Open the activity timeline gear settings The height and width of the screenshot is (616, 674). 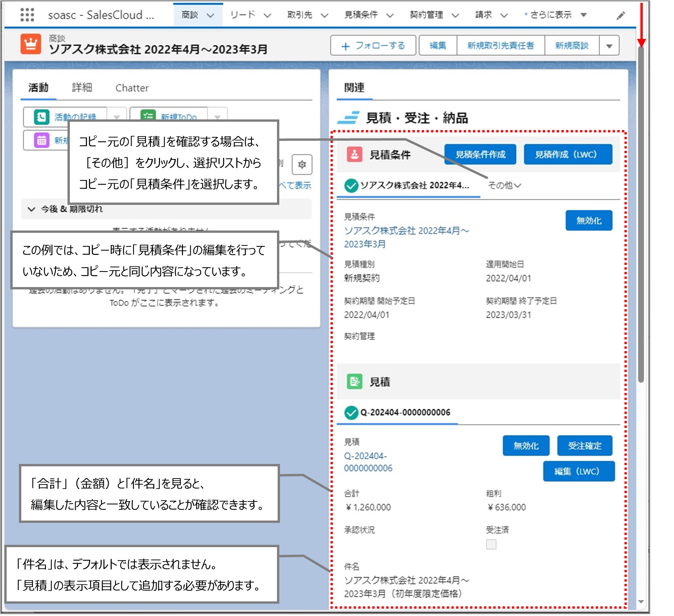302,165
